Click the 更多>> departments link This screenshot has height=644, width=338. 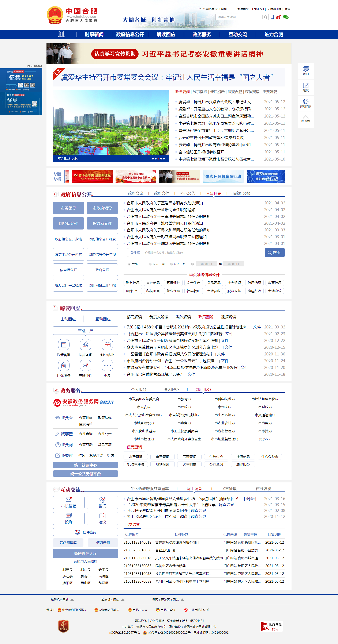pos(265,439)
